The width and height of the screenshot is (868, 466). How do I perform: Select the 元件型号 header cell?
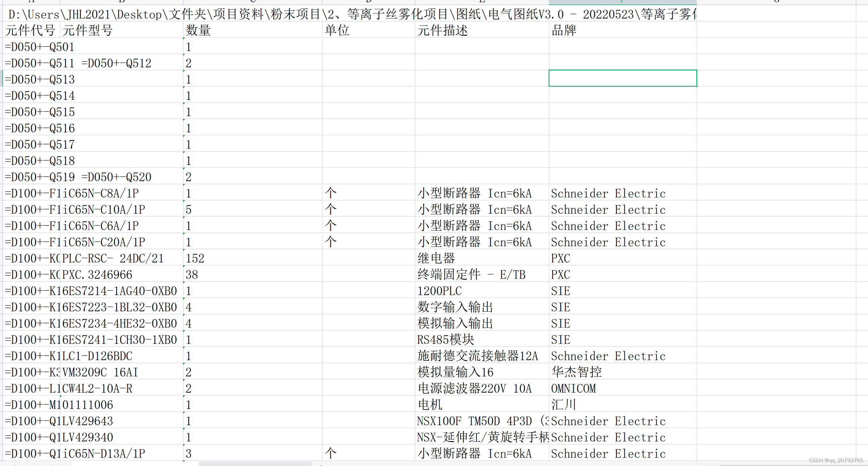pos(122,30)
